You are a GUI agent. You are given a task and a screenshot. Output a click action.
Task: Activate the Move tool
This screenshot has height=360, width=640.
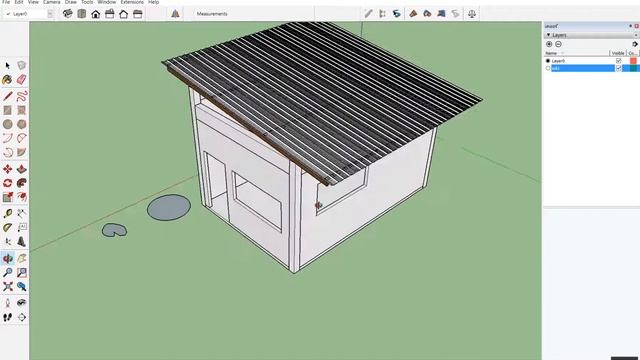[7, 169]
